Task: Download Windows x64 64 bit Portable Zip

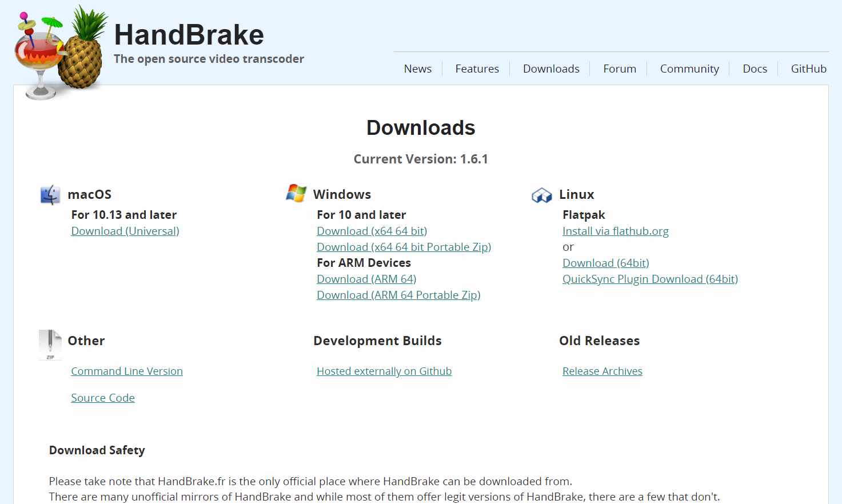Action: [404, 247]
